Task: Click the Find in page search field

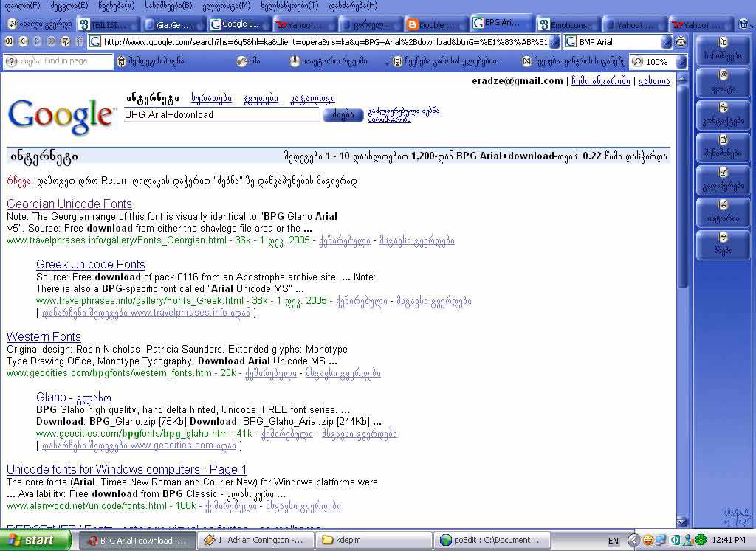Action: coord(59,61)
